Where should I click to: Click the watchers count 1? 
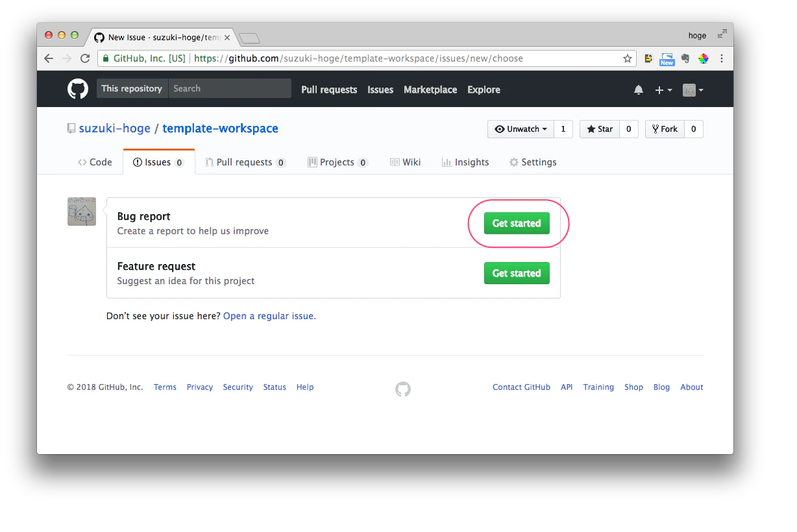pyautogui.click(x=563, y=129)
